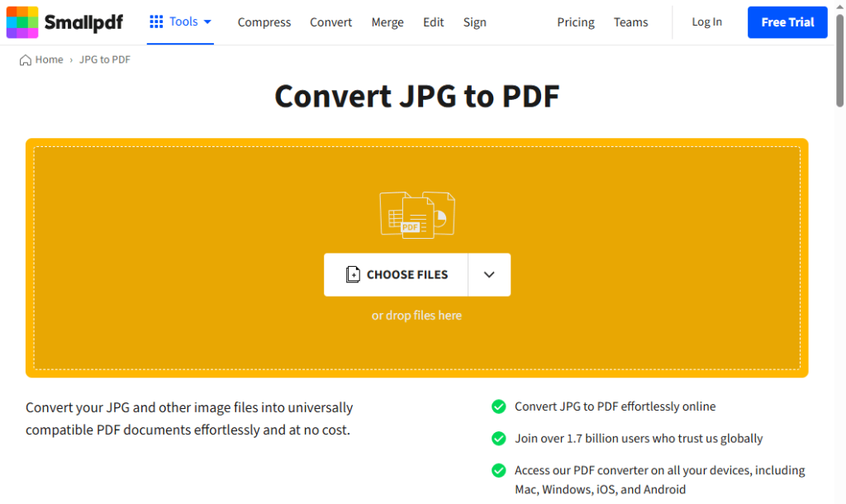Click the Log In link

coord(707,21)
